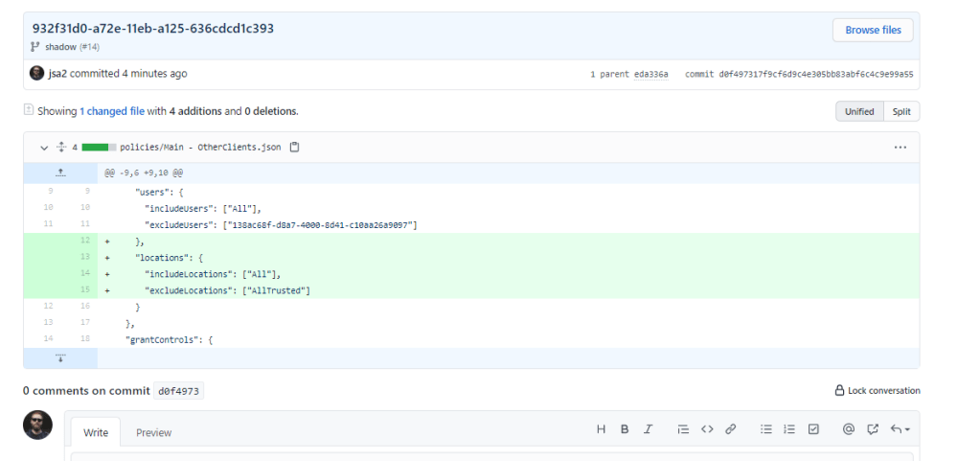Insert code formatting in comment

pyautogui.click(x=707, y=429)
